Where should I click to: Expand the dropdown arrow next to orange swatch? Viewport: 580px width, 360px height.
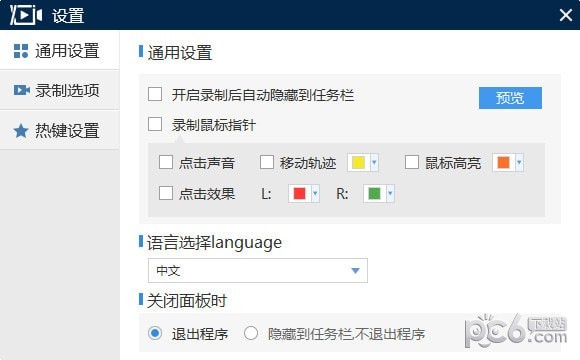(x=519, y=162)
